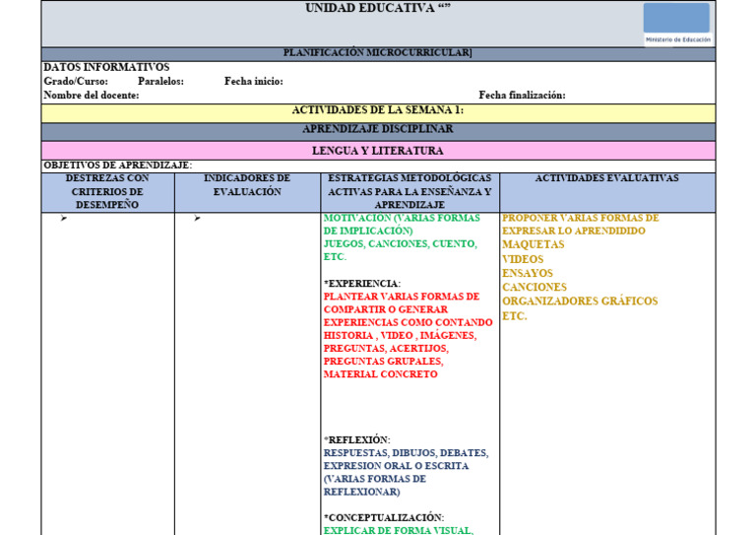
Task: Click the 'ENSAYOS' item
Action: (x=528, y=273)
